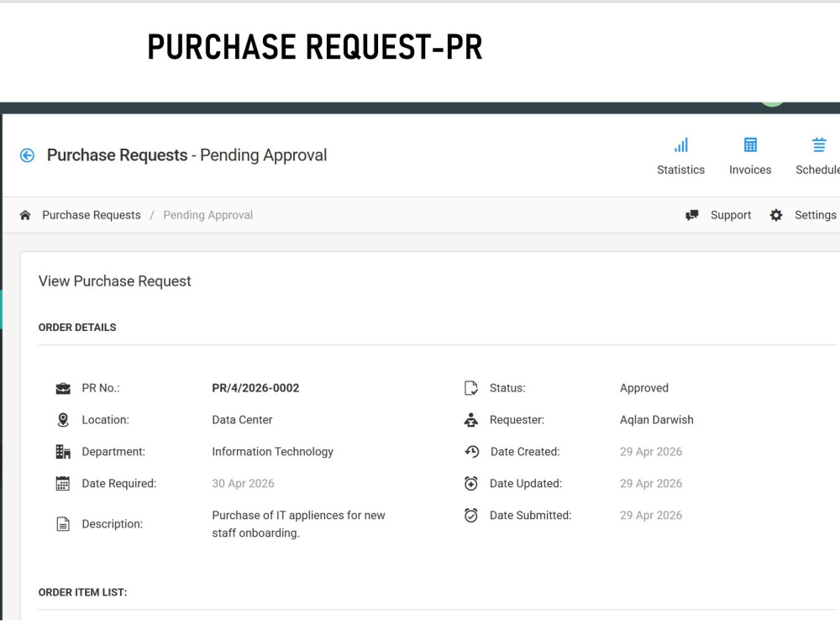The height and width of the screenshot is (630, 840).
Task: Click Purchase Requests breadcrumb link
Action: pos(92,215)
